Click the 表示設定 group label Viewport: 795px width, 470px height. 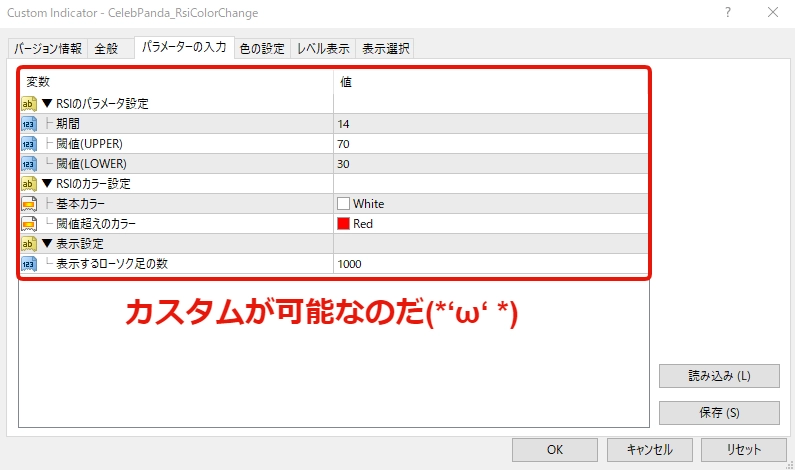click(x=80, y=244)
